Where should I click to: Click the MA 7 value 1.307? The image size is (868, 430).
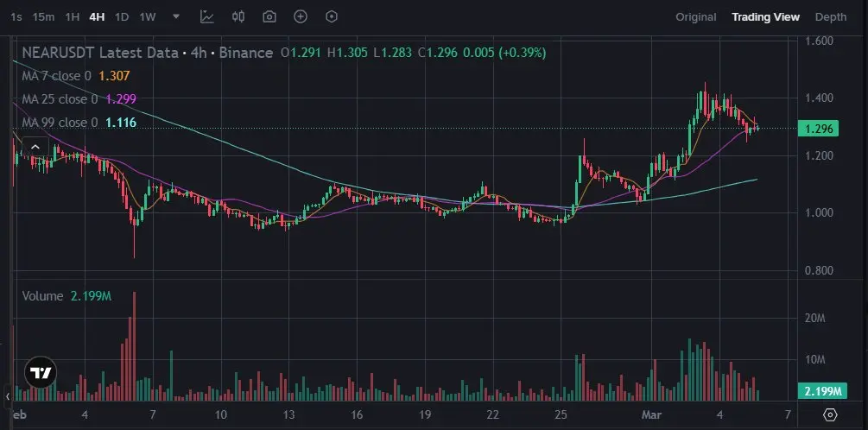tap(114, 76)
